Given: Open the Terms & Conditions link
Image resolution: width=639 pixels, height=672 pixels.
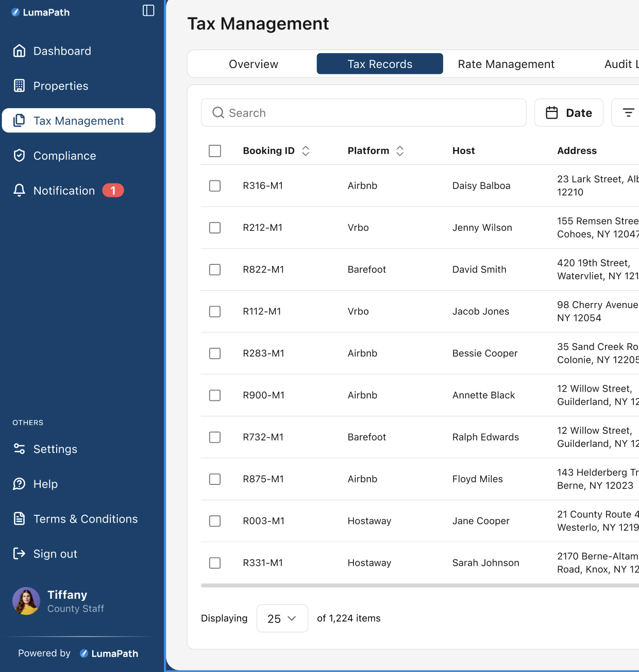Looking at the screenshot, I should (86, 519).
